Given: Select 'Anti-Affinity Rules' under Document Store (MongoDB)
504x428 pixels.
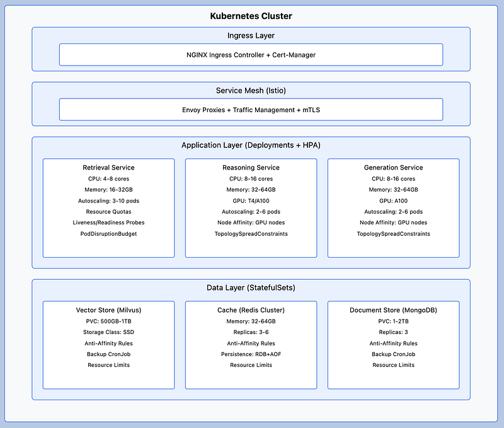Looking at the screenshot, I should click(x=393, y=344).
